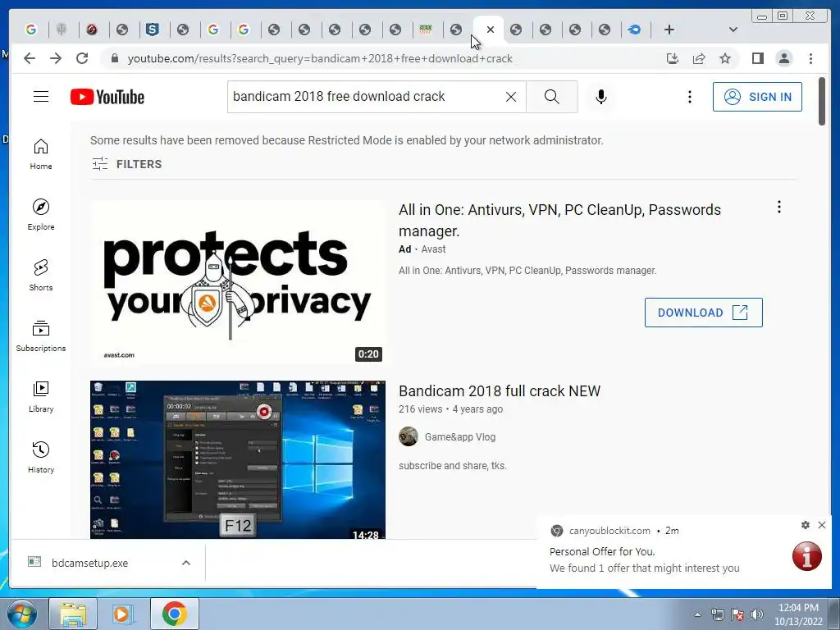
Task: Open the Avast ad video title
Action: (559, 220)
